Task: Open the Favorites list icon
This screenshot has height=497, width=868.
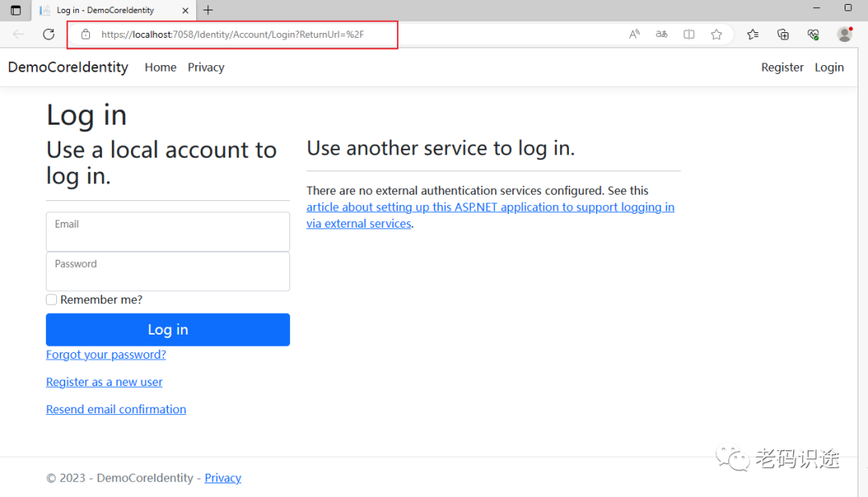Action: point(752,35)
